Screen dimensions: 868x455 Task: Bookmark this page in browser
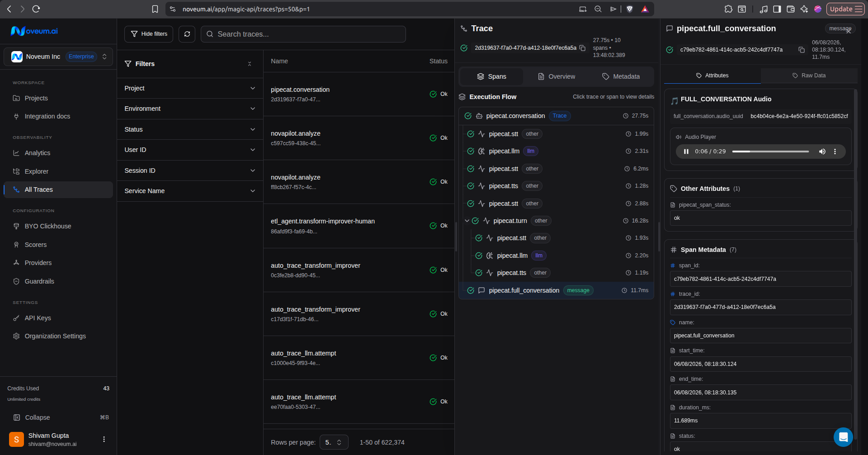pyautogui.click(x=155, y=9)
